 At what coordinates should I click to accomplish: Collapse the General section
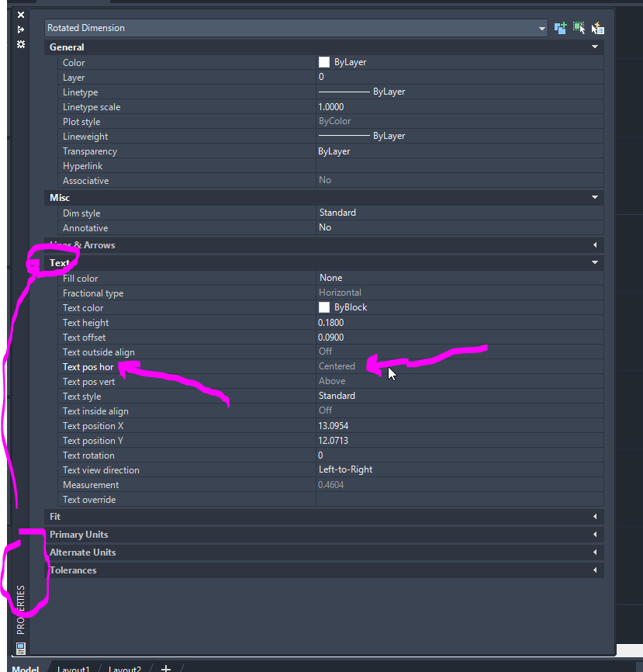(594, 47)
